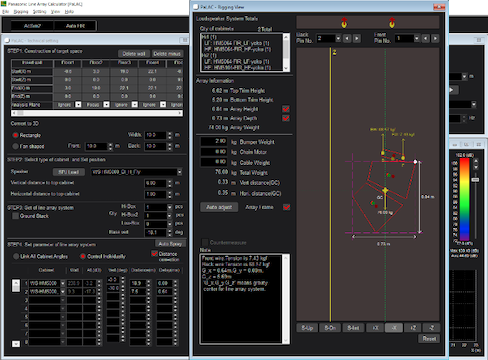The width and height of the screenshot is (488, 360).
Task: Select Link All Cabinet Angles option
Action: point(16,256)
